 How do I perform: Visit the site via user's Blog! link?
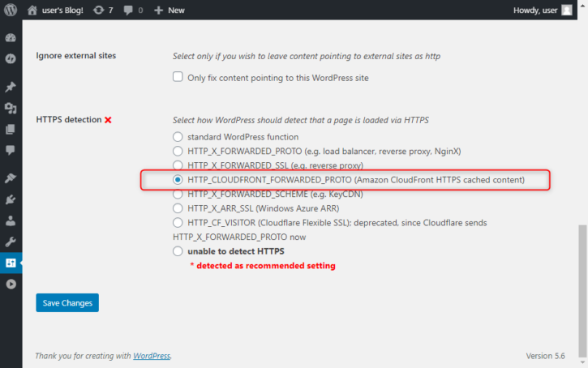(x=55, y=10)
